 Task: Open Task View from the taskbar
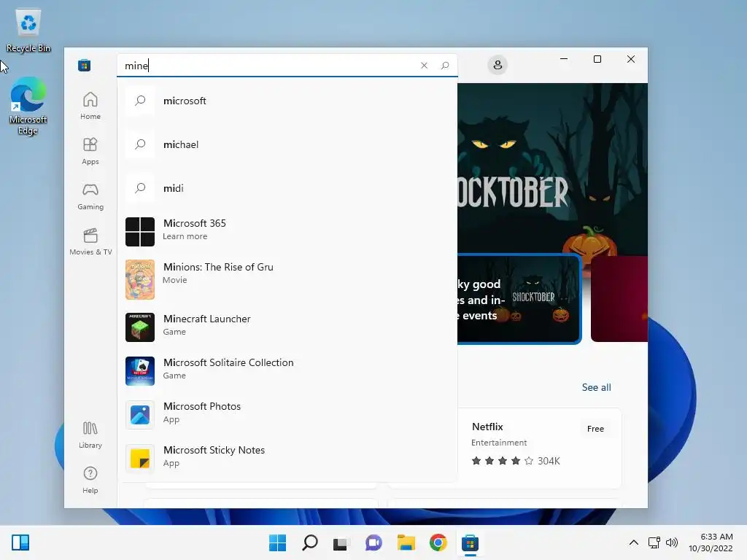coord(340,542)
